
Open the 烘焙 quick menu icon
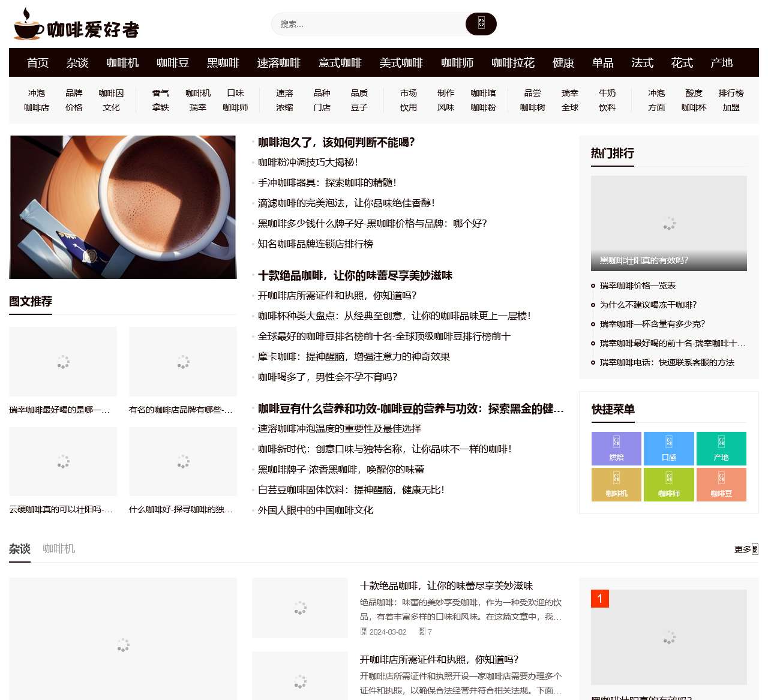point(616,449)
